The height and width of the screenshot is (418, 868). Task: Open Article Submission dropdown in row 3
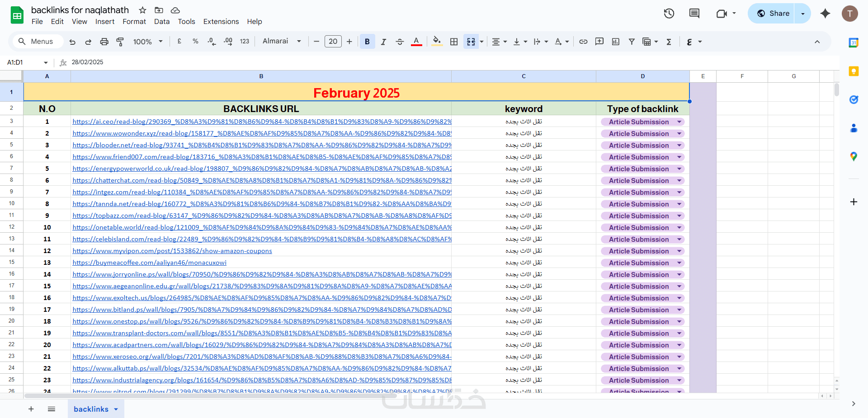679,122
